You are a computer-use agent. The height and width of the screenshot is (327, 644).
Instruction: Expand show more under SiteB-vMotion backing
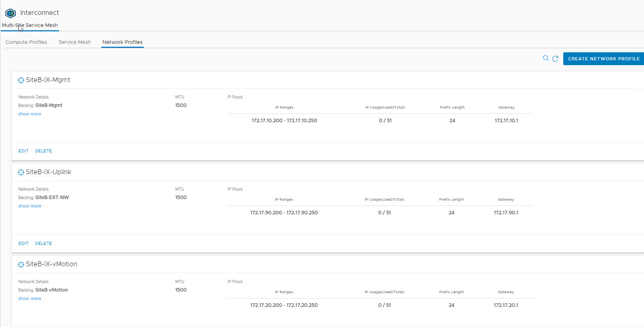tap(30, 299)
